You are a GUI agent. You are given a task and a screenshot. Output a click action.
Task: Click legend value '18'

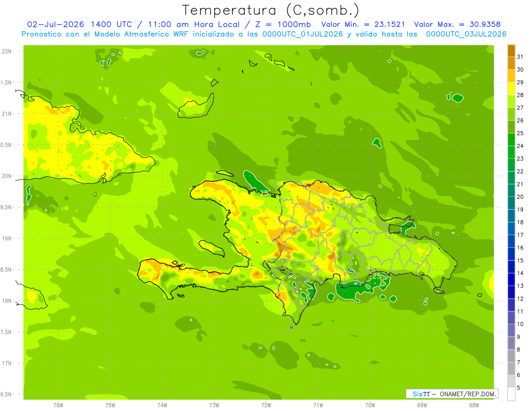(x=520, y=222)
